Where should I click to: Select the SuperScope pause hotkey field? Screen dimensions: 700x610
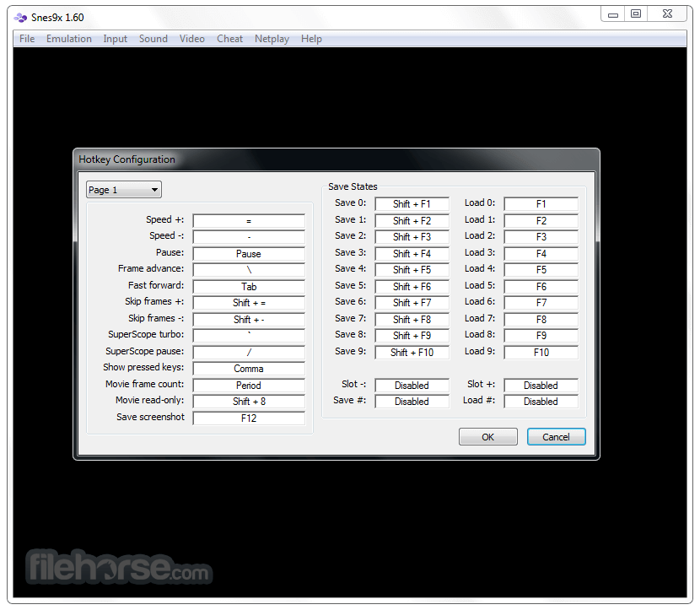(249, 353)
